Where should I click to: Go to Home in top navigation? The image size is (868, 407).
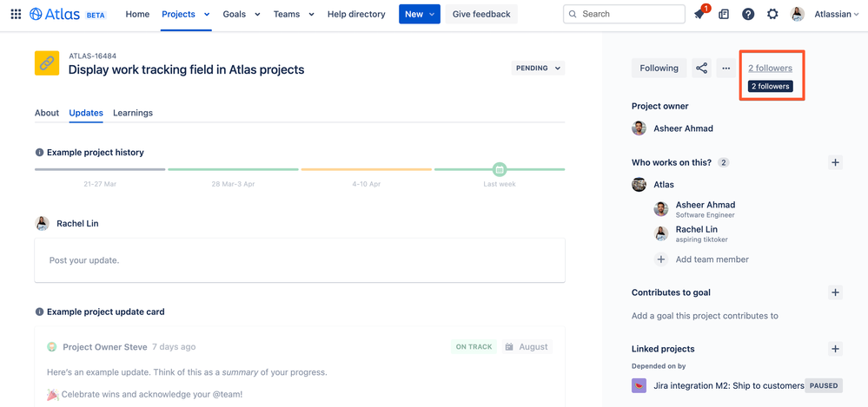137,15
